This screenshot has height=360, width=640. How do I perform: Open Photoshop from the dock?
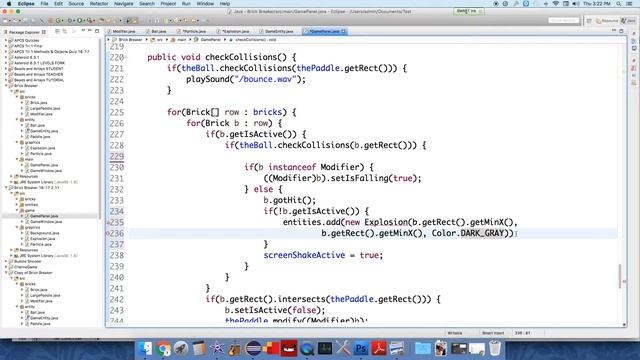point(361,349)
